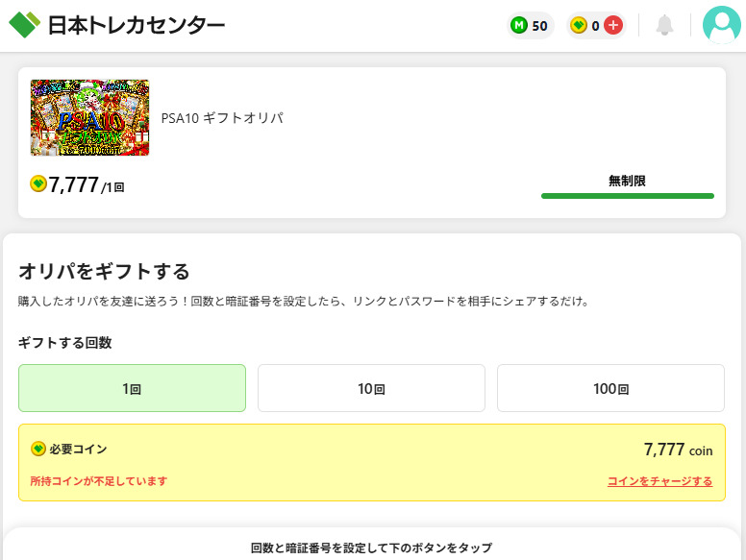
Task: Follow the コインをチャージする link
Action: coord(659,481)
